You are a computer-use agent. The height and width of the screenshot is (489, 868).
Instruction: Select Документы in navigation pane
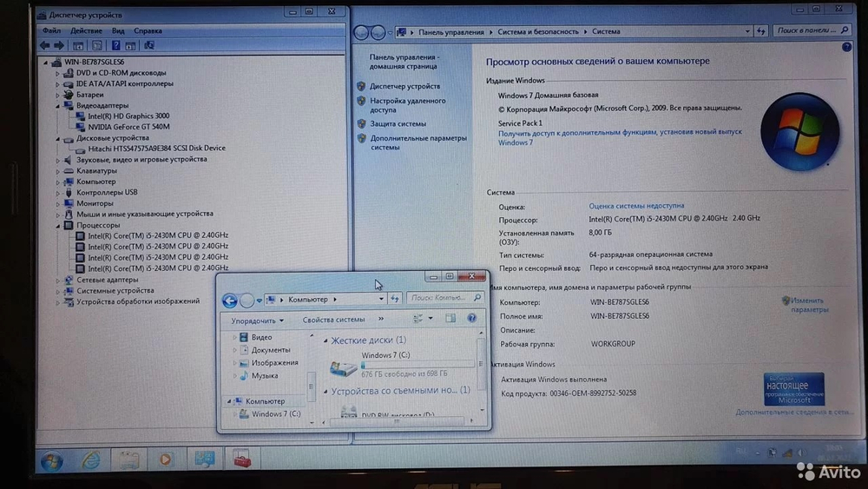[x=270, y=350]
